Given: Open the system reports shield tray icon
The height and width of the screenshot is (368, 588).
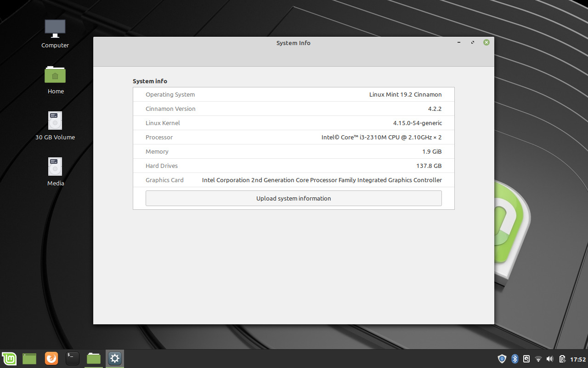Looking at the screenshot, I should 502,358.
